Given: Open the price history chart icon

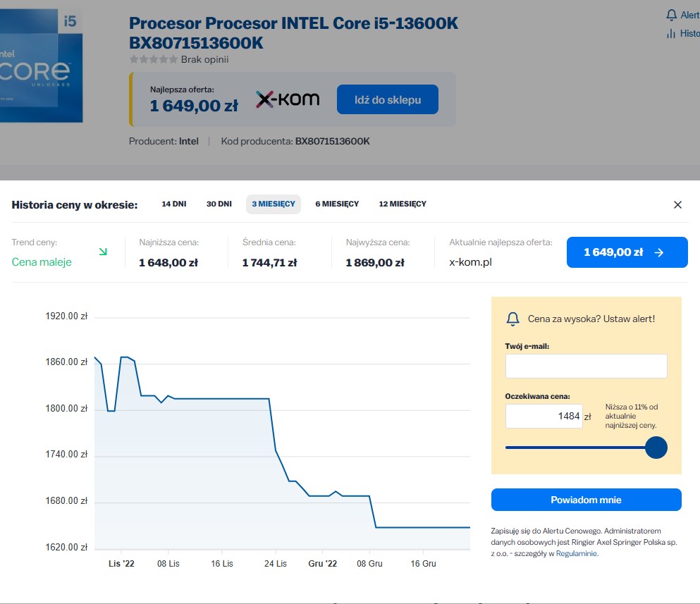Looking at the screenshot, I should [671, 34].
